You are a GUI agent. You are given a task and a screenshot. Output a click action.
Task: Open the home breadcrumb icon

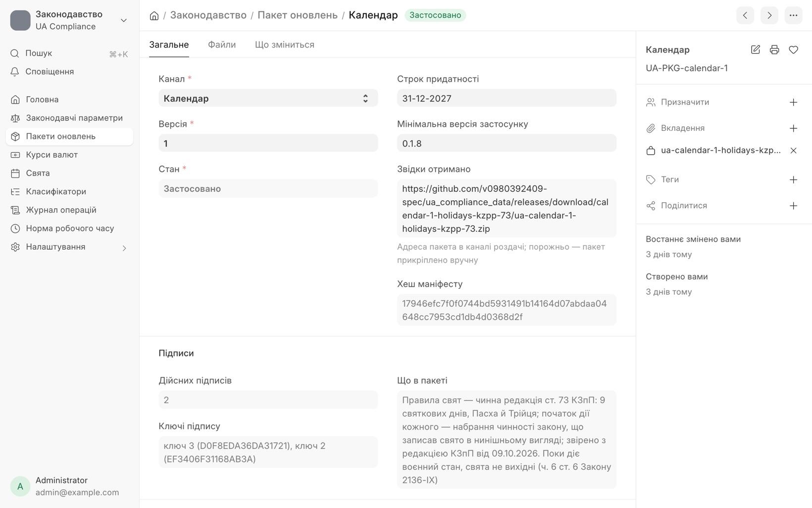coord(154,15)
